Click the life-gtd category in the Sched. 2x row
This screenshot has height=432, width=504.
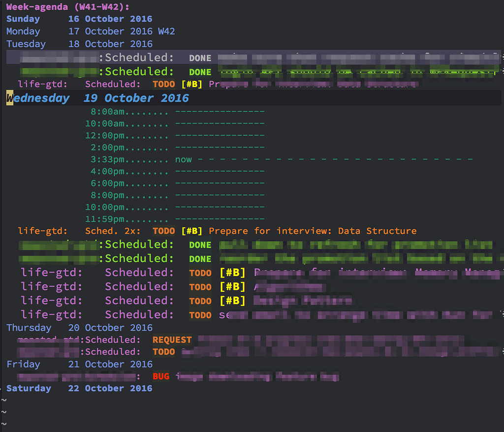click(x=42, y=231)
